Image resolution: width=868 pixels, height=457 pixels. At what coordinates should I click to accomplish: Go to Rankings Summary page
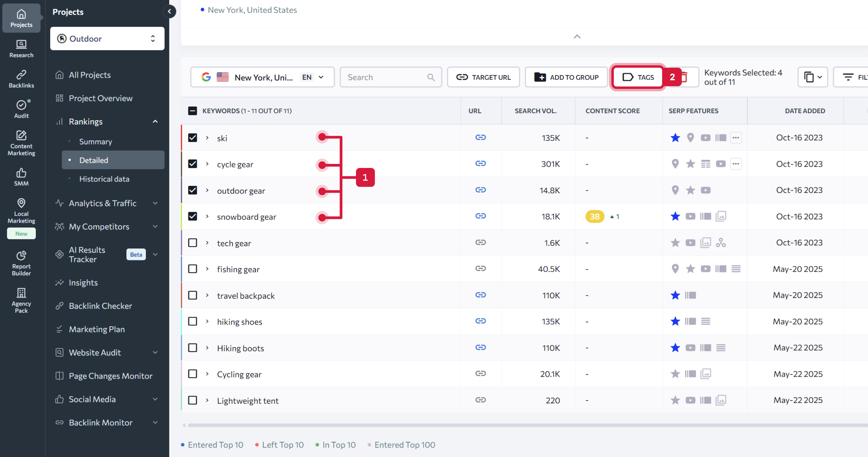pos(95,141)
